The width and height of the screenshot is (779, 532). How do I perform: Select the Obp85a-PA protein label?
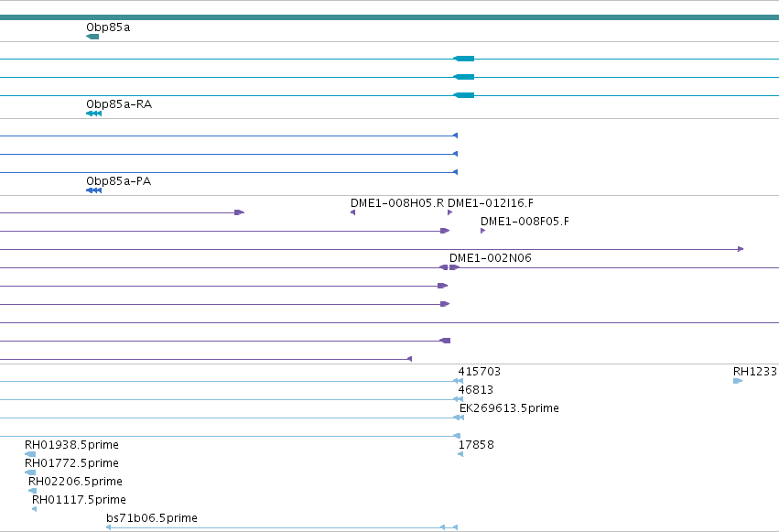click(118, 181)
